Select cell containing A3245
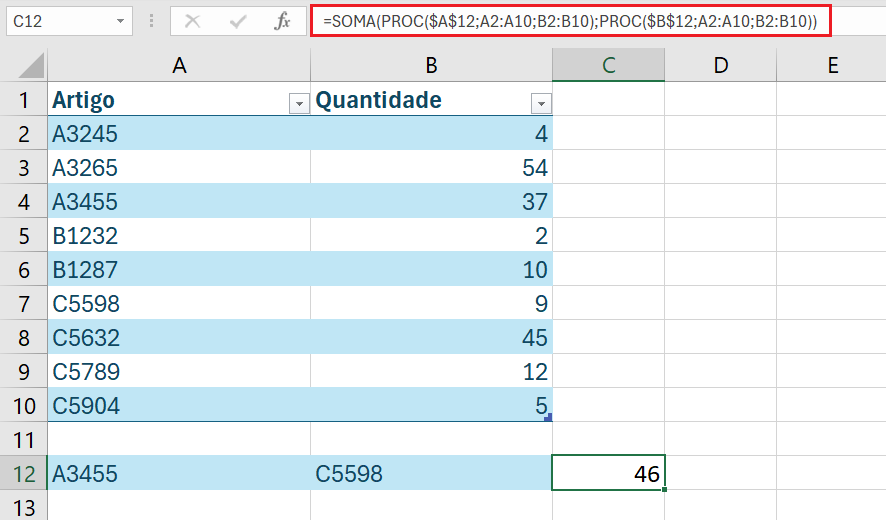The width and height of the screenshot is (886, 520). [179, 133]
